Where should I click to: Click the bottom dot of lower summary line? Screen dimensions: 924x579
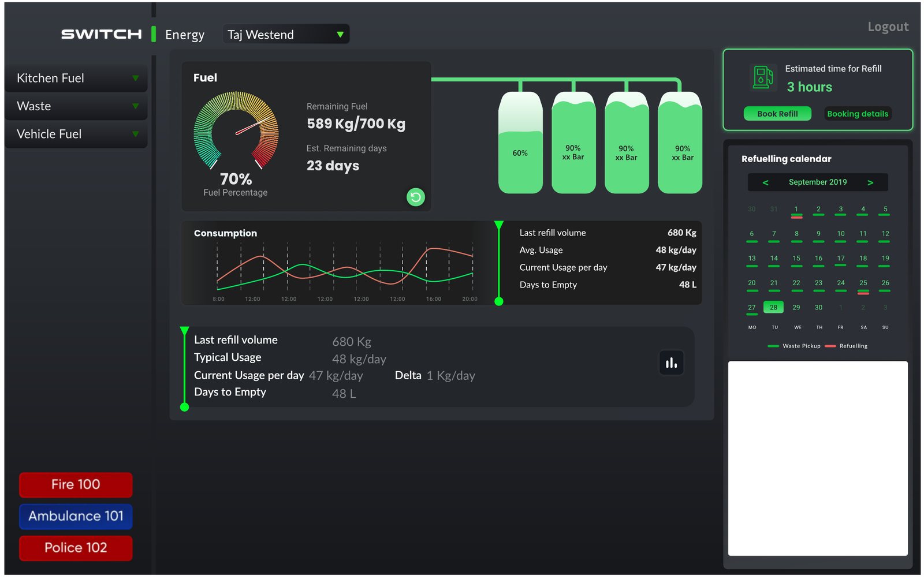(185, 407)
